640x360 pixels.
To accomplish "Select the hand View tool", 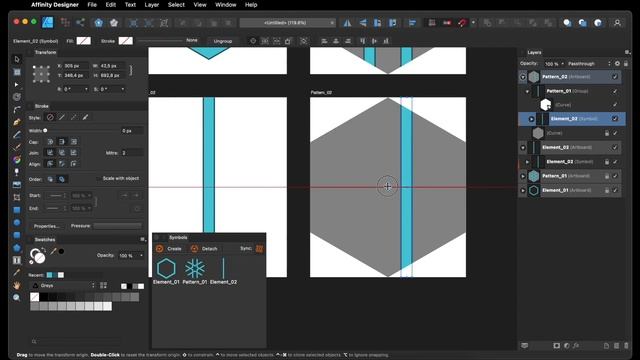I will pyautogui.click(x=17, y=285).
